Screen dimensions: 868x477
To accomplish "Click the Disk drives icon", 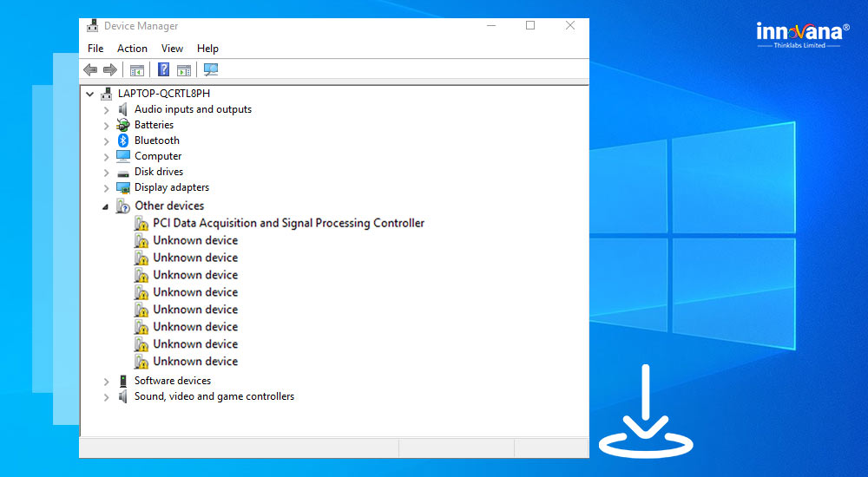I will (123, 173).
